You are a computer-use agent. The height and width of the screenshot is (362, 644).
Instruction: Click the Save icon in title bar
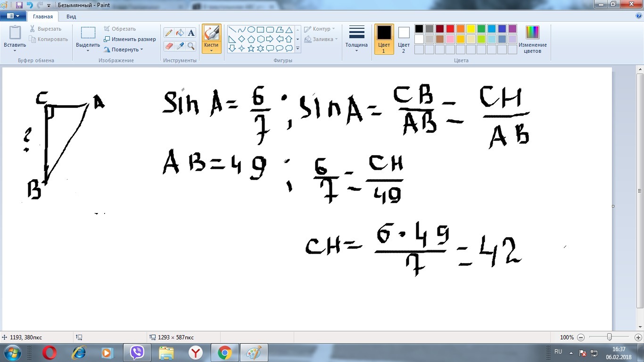click(x=19, y=5)
